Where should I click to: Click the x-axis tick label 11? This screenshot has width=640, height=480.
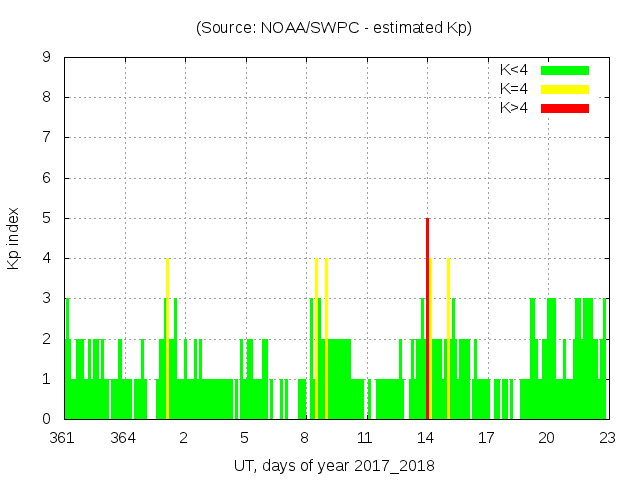tap(365, 437)
